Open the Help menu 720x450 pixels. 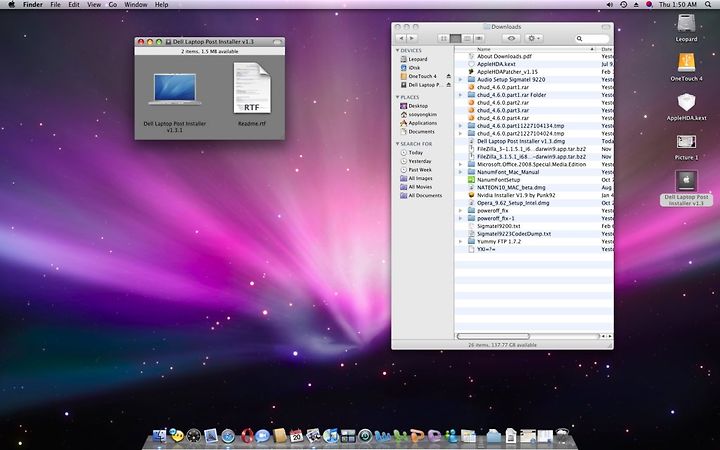click(x=161, y=5)
